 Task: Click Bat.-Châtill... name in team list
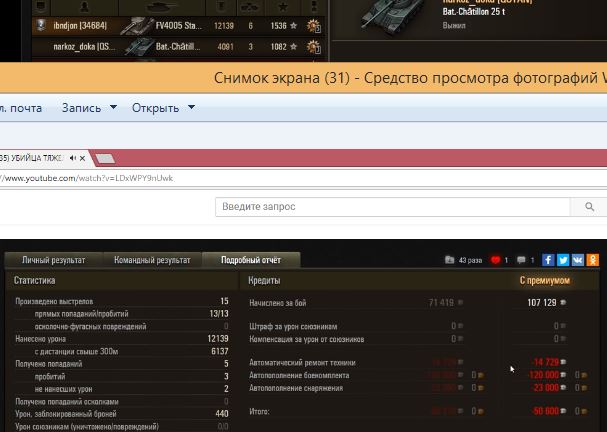click(x=178, y=47)
